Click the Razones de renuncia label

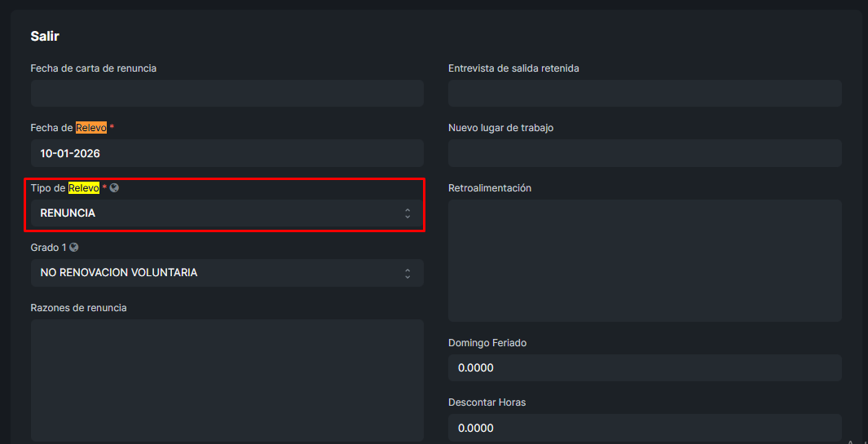[78, 308]
